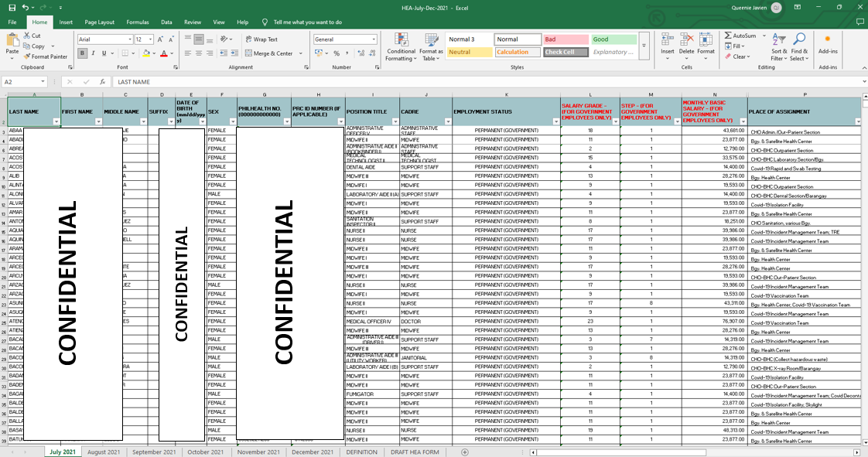Align text right in the cell

tap(209, 53)
